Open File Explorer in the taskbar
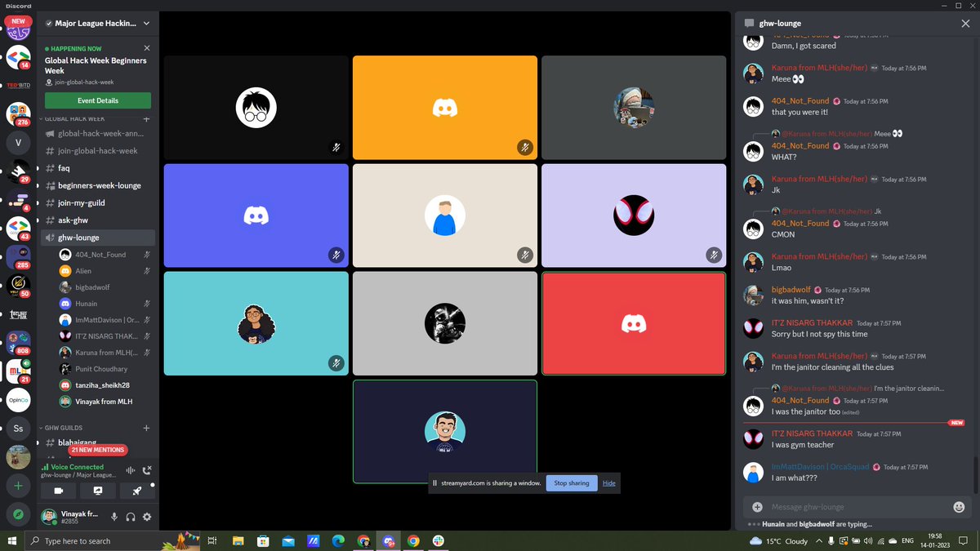This screenshot has width=980, height=551. (238, 540)
